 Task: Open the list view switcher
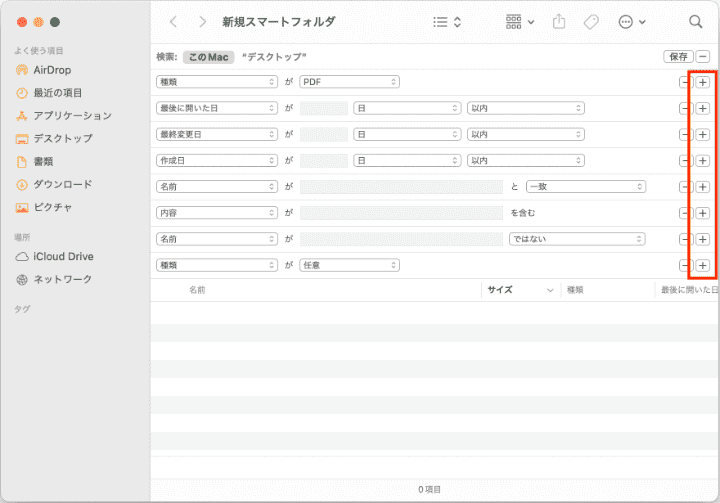[x=447, y=21]
